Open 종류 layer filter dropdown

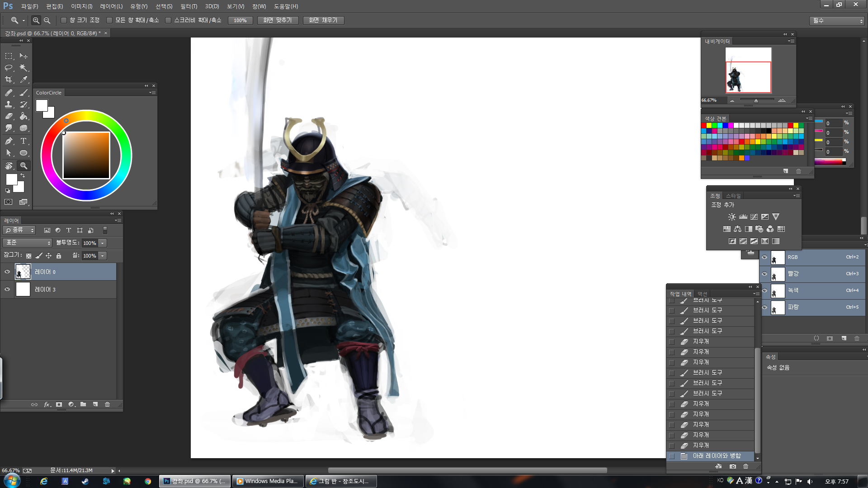click(19, 230)
